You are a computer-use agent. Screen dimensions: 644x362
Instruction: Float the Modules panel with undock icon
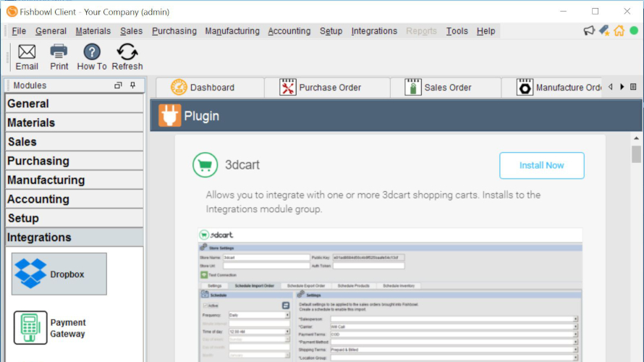point(118,85)
